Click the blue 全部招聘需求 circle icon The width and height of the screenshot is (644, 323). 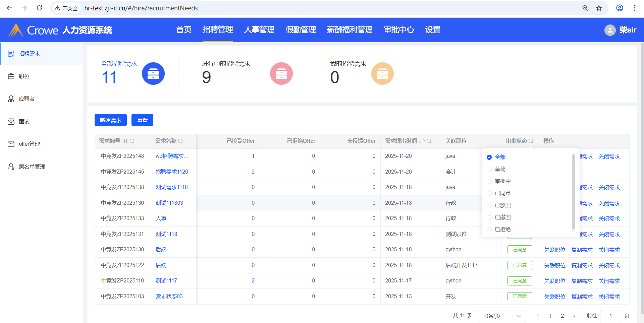153,73
